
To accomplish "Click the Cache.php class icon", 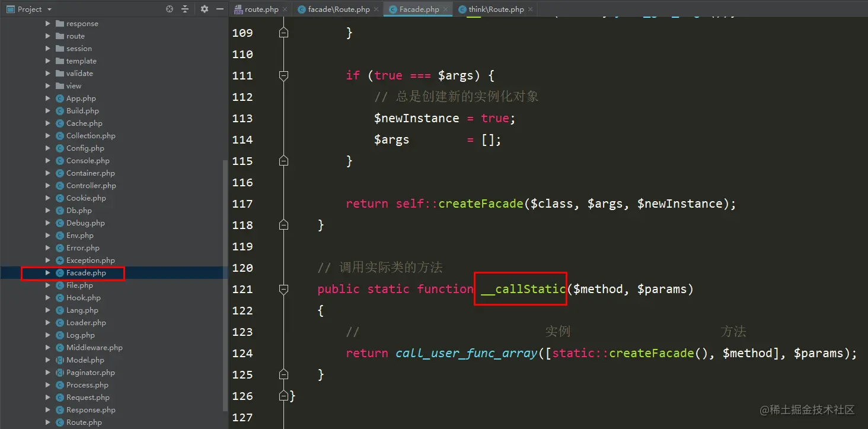I will pyautogui.click(x=60, y=123).
